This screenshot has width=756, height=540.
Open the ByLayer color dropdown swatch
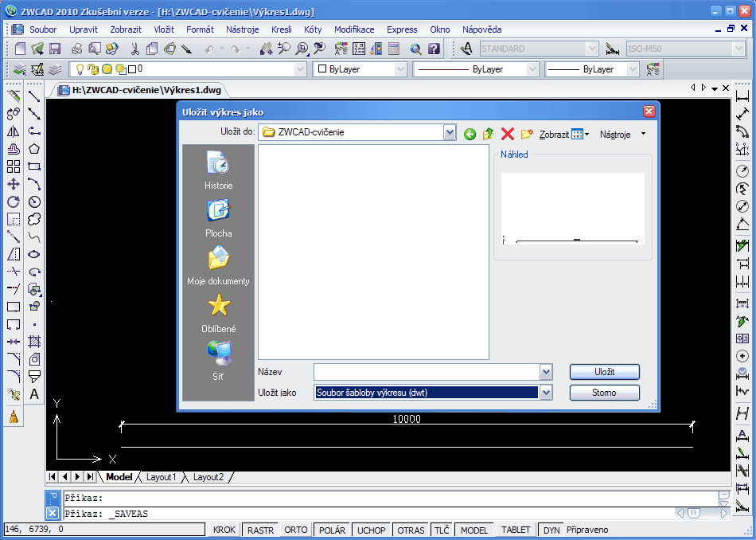click(360, 69)
